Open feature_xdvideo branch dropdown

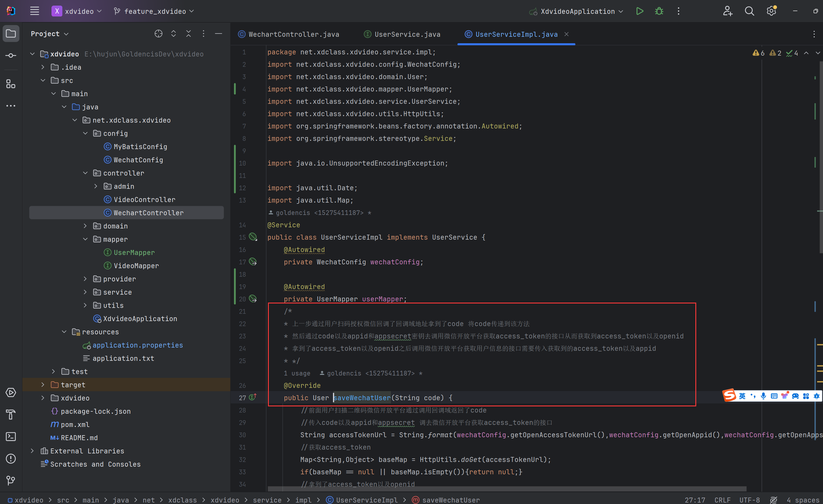[x=154, y=11]
